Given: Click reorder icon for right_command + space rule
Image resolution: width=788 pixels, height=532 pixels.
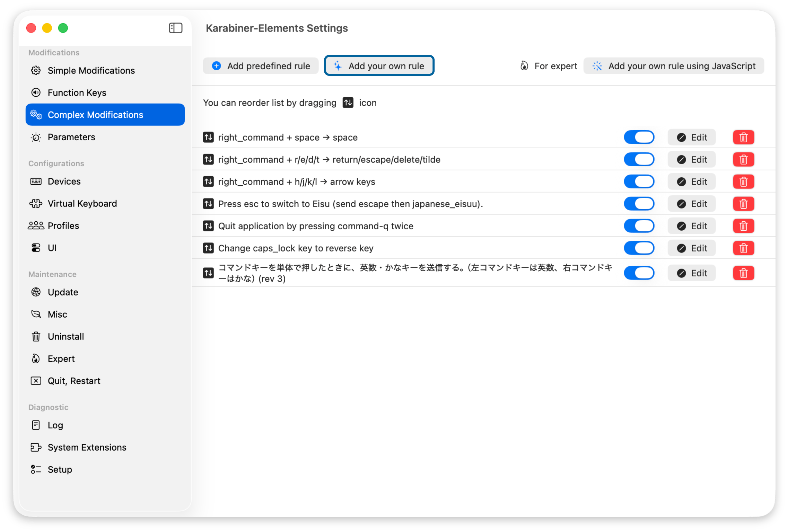Looking at the screenshot, I should pyautogui.click(x=208, y=137).
